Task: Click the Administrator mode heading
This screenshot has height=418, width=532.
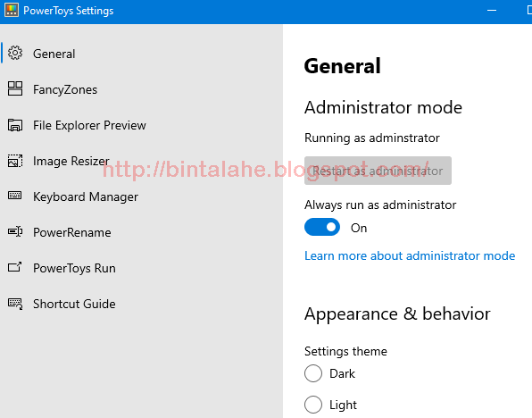Action: click(383, 108)
